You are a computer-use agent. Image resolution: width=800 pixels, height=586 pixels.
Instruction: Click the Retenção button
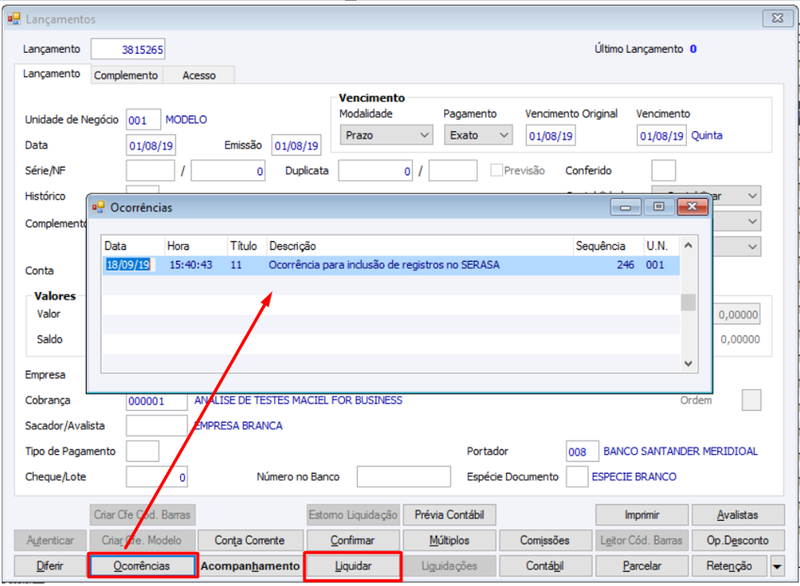point(729,566)
